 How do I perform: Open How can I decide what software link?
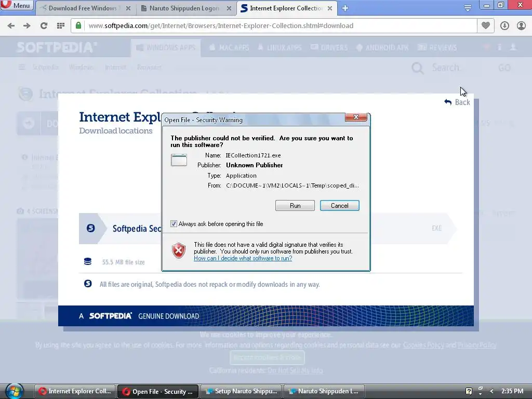click(243, 258)
